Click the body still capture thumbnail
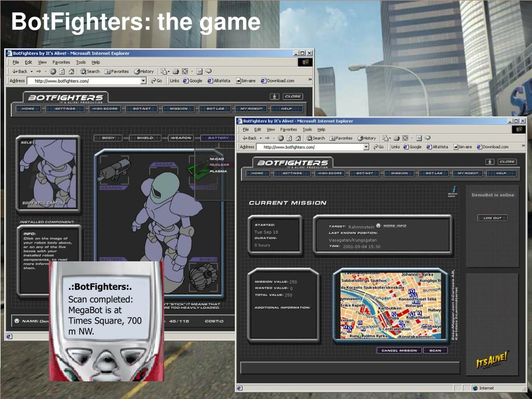Image resolution: width=532 pixels, height=399 pixels. click(48, 174)
